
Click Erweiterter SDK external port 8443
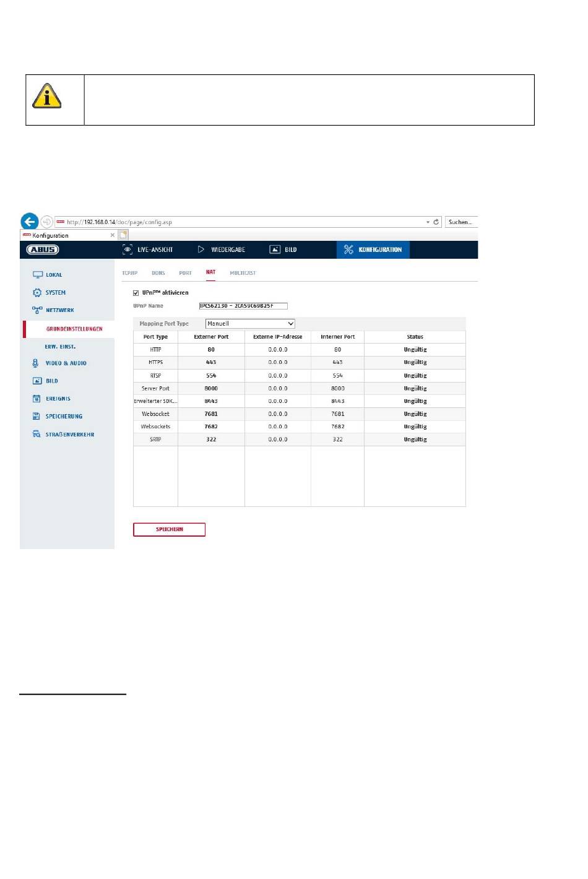coord(211,401)
